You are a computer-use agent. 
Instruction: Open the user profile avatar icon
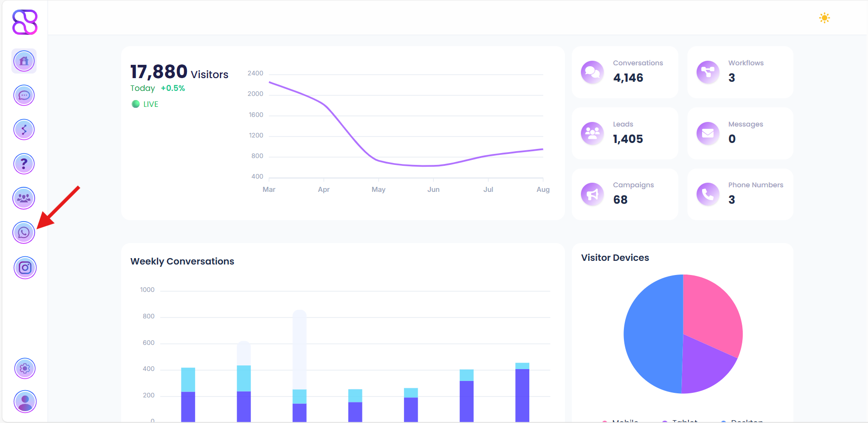tap(25, 402)
